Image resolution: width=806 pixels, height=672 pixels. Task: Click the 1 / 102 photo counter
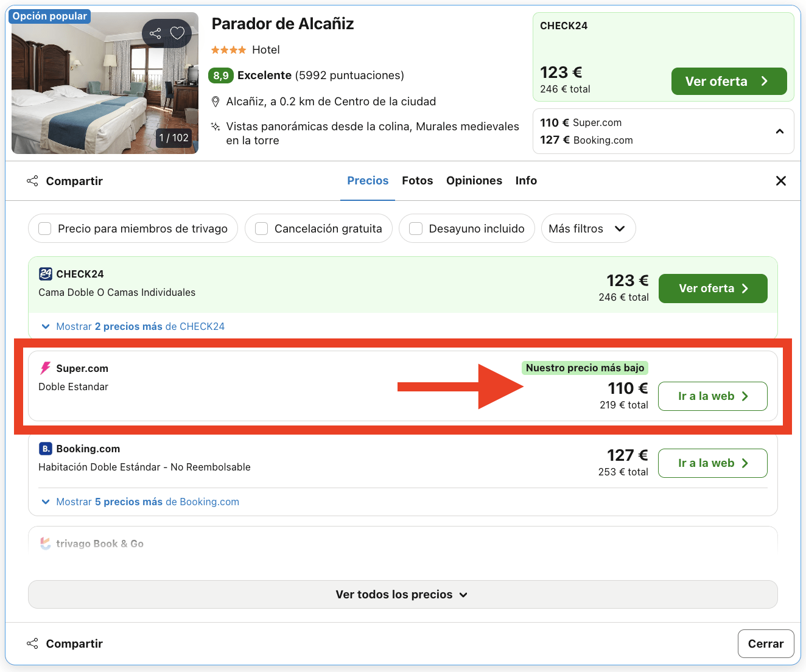click(x=173, y=138)
